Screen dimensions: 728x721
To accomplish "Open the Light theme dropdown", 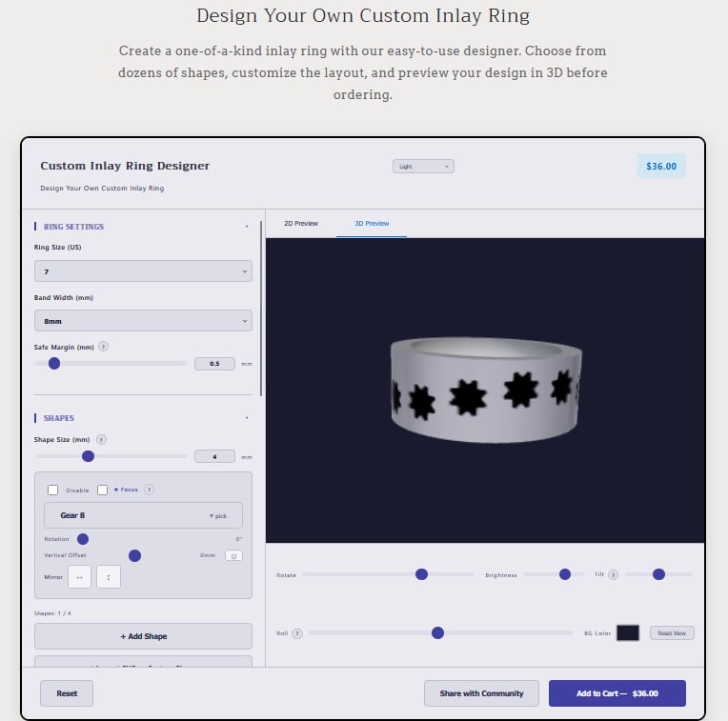I will pyautogui.click(x=423, y=167).
